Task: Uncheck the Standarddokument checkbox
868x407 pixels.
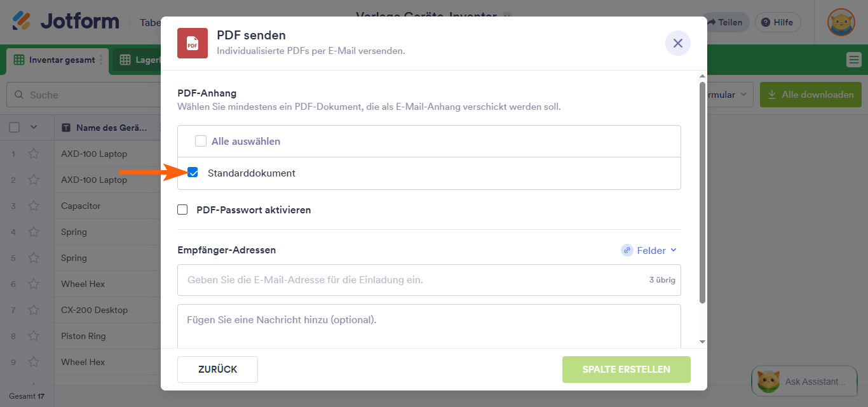Action: tap(193, 172)
